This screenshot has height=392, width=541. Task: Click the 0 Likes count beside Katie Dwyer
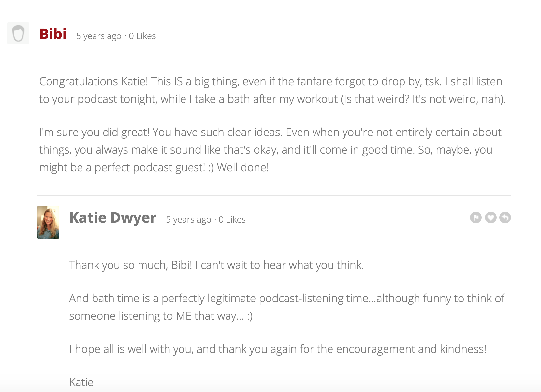[232, 220]
